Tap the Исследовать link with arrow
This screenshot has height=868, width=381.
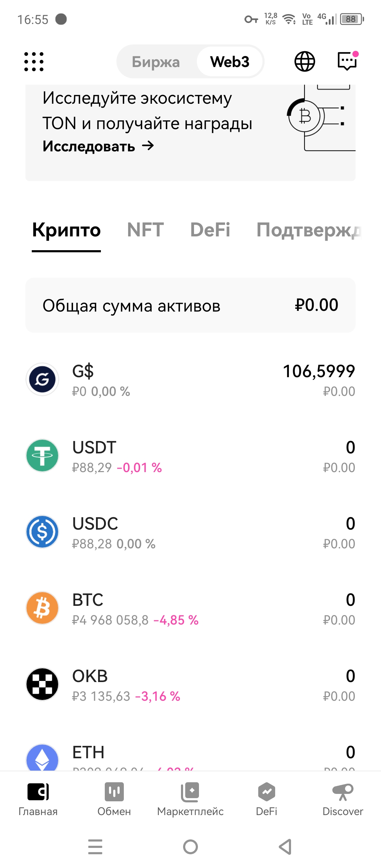pos(98,146)
